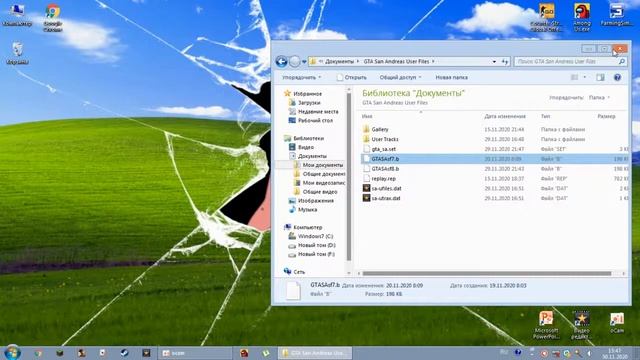Screen dimensions: 640x360
Task: Select the GTASAsf8.b file
Action: pyautogui.click(x=385, y=169)
